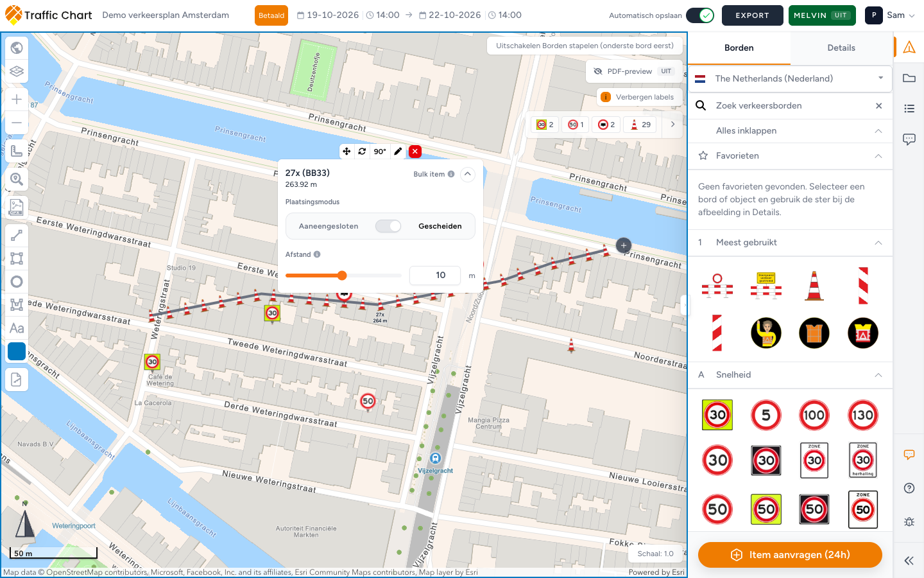The image size is (924, 578).
Task: Toggle Automatisch opslaan switch
Action: click(700, 15)
